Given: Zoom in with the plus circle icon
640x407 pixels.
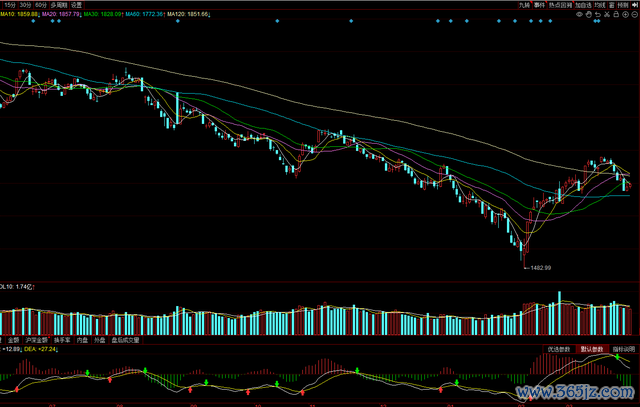Looking at the screenshot, I should (x=625, y=15).
